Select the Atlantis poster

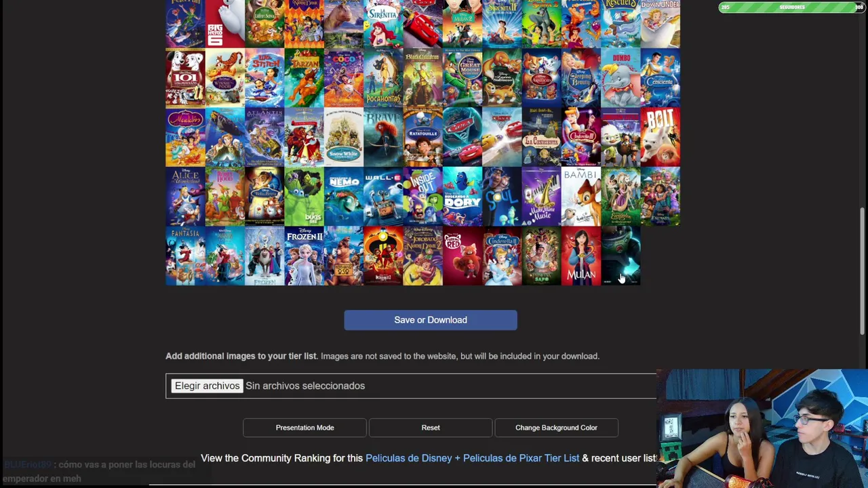[x=264, y=137]
